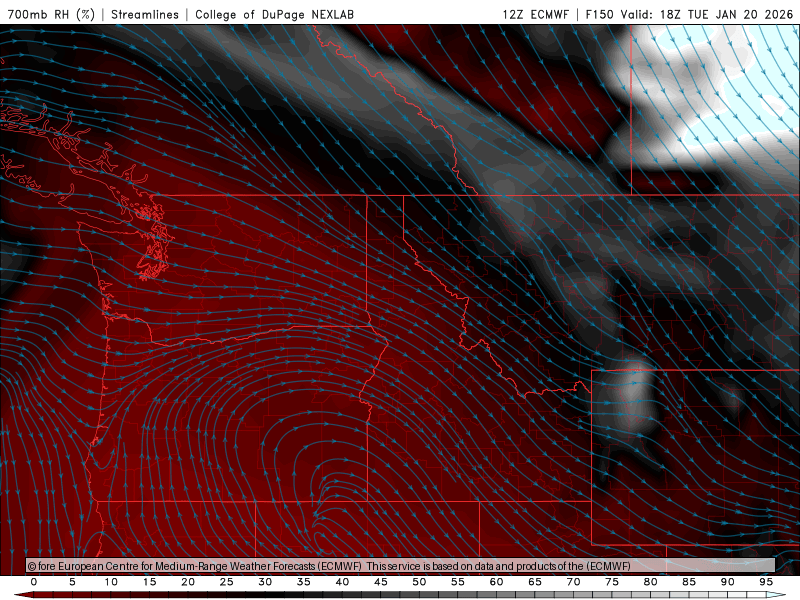Click the "80" humidity scale value

coord(650,582)
